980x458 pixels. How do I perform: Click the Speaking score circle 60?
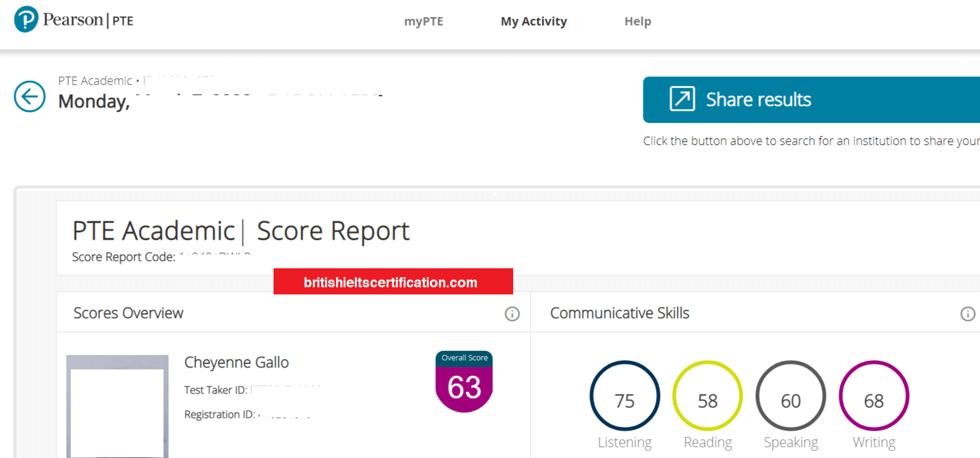791,396
